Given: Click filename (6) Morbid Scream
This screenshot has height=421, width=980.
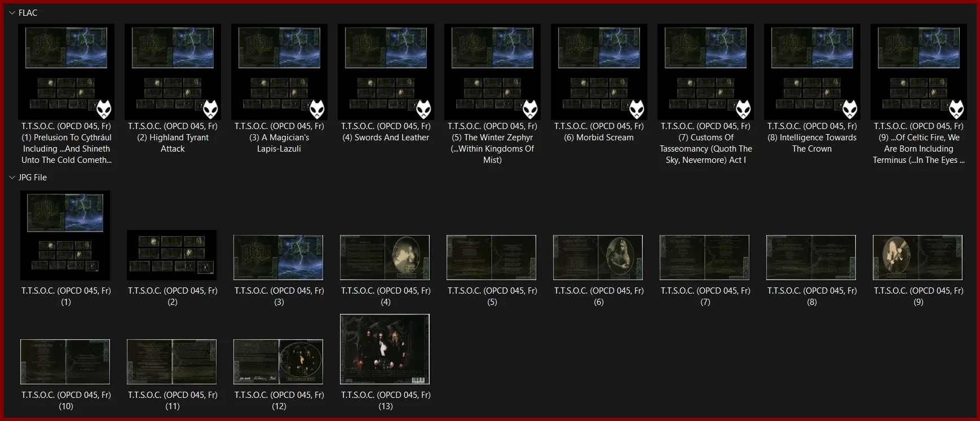Looking at the screenshot, I should click(599, 132).
